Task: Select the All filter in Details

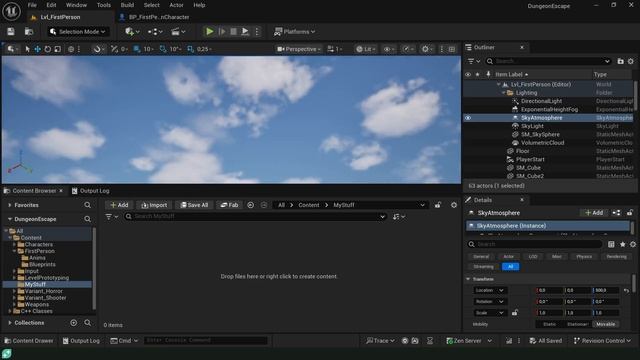Action: tap(510, 267)
